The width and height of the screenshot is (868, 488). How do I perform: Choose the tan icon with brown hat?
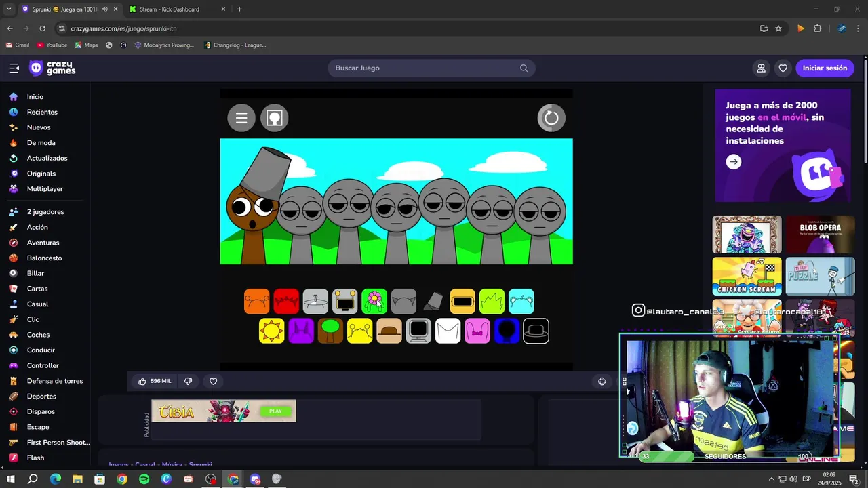pos(389,331)
